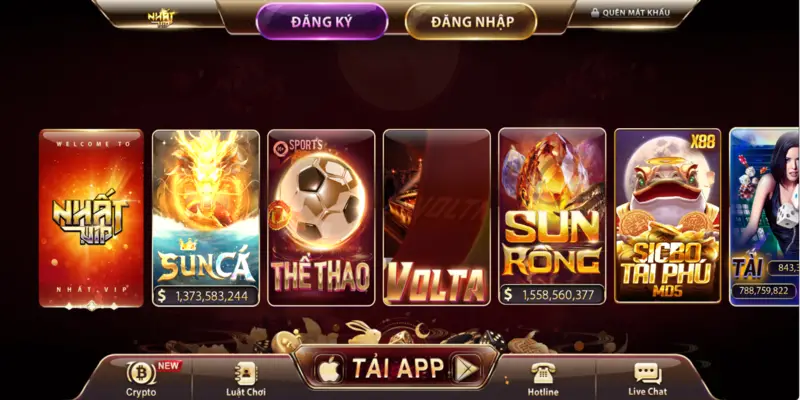
Task: Select the Sun Cá fishing game card
Action: click(206, 218)
